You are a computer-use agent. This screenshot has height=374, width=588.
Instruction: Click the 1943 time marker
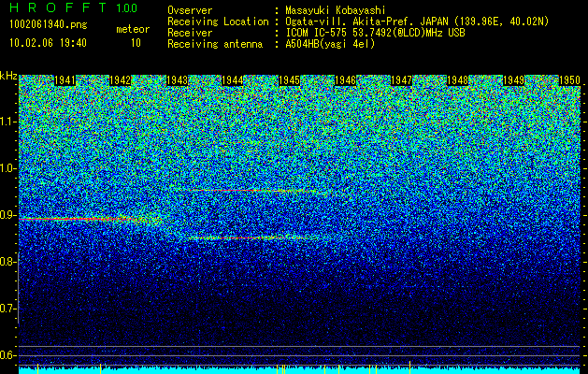(177, 80)
